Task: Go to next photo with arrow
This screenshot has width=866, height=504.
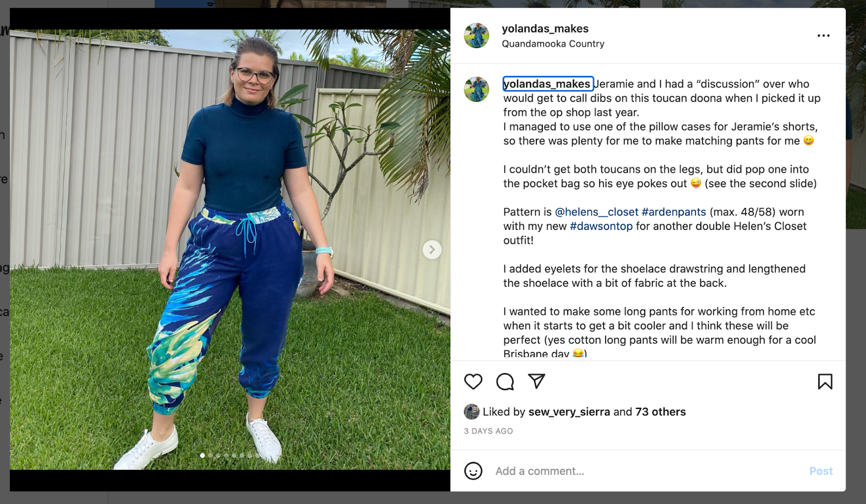Action: (432, 250)
